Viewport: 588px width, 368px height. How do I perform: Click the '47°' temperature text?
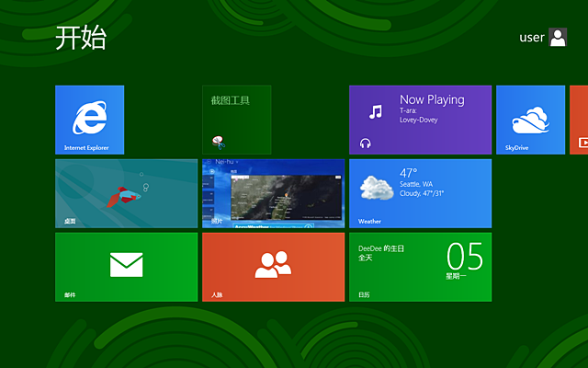408,173
